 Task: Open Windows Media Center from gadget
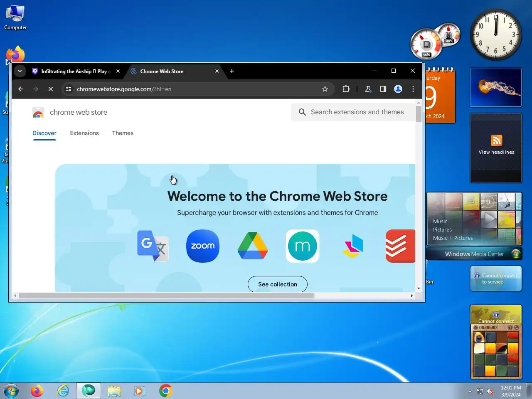tap(474, 254)
